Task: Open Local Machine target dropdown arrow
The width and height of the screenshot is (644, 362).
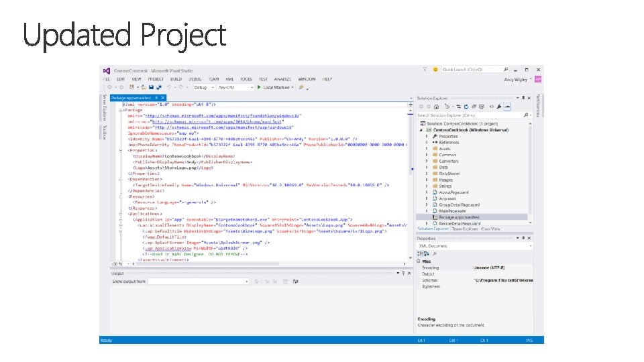Action: click(292, 87)
